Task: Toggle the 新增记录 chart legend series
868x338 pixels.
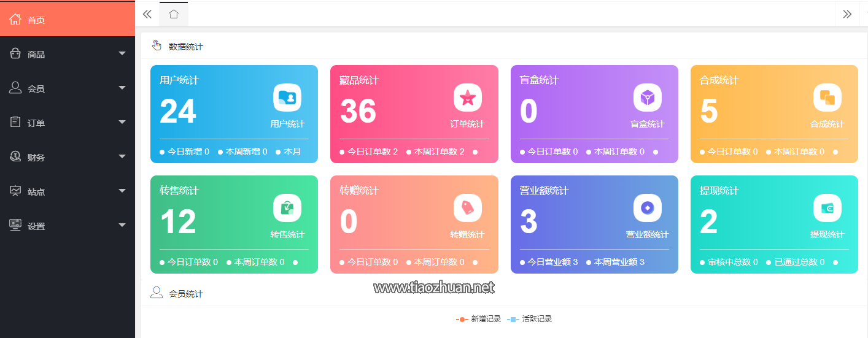Action: [x=479, y=319]
